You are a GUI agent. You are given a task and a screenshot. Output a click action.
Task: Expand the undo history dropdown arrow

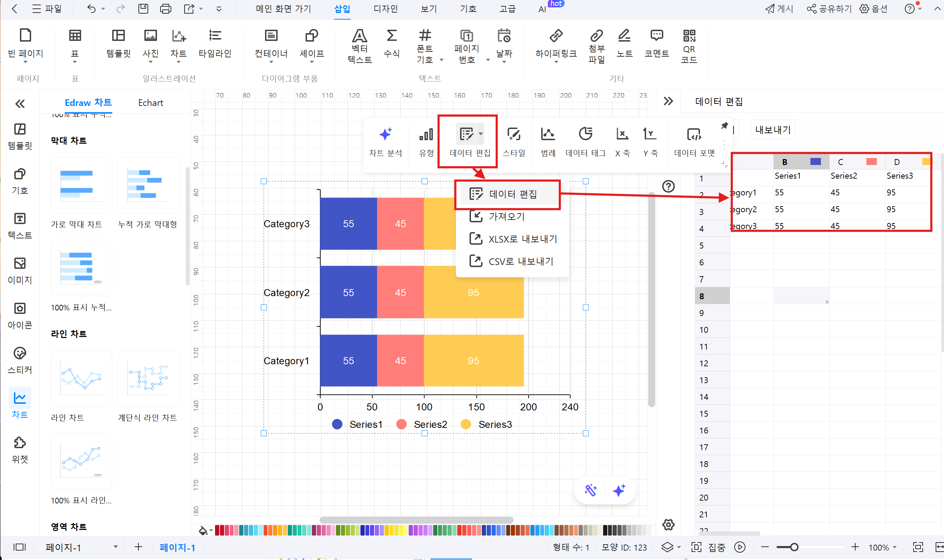pos(103,8)
